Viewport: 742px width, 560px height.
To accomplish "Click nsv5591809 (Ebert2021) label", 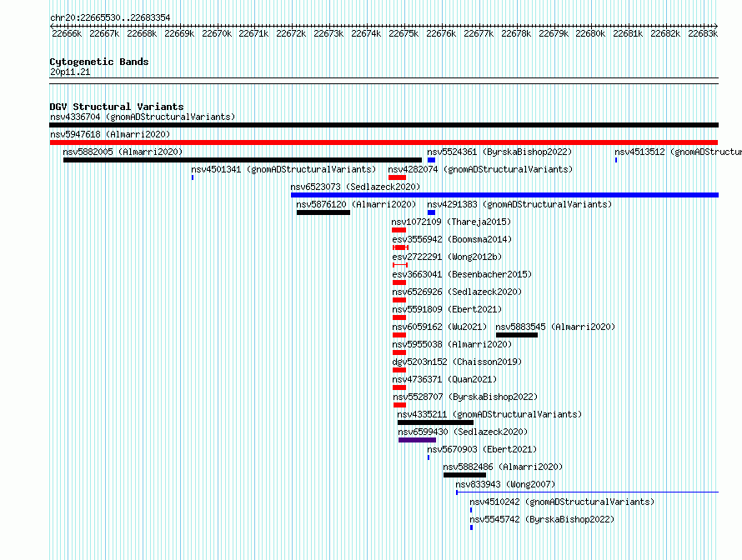I will click(447, 309).
